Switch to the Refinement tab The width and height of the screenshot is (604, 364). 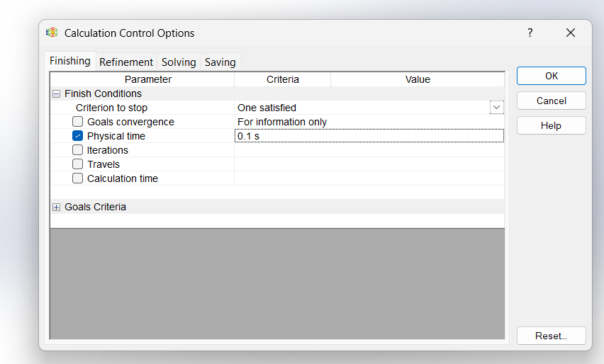126,62
